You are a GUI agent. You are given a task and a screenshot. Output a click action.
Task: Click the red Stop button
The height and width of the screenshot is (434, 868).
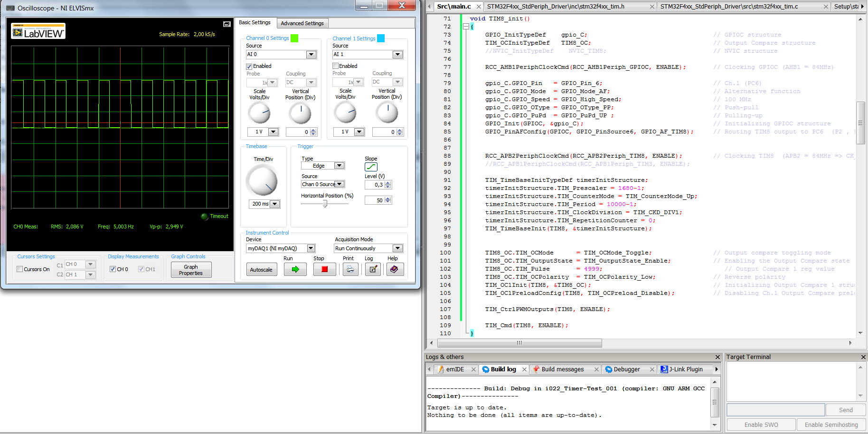tap(324, 269)
